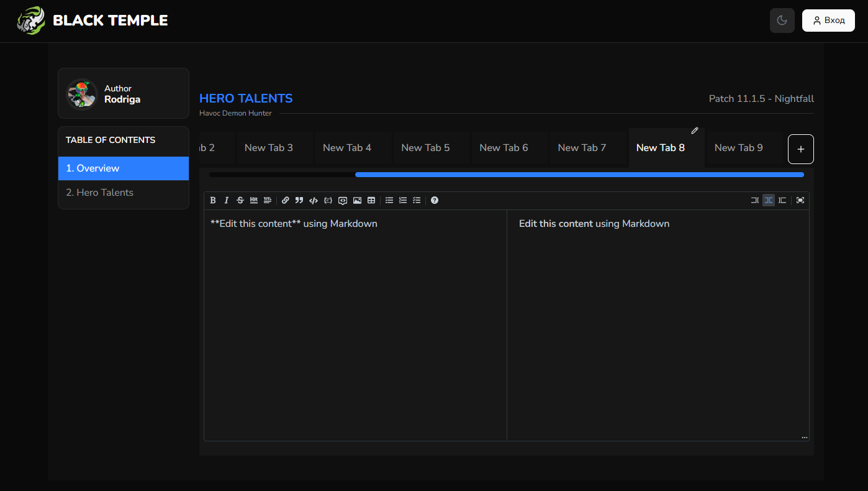This screenshot has height=491, width=868.
Task: Apply italic formatting in the editor toolbar
Action: coord(227,200)
